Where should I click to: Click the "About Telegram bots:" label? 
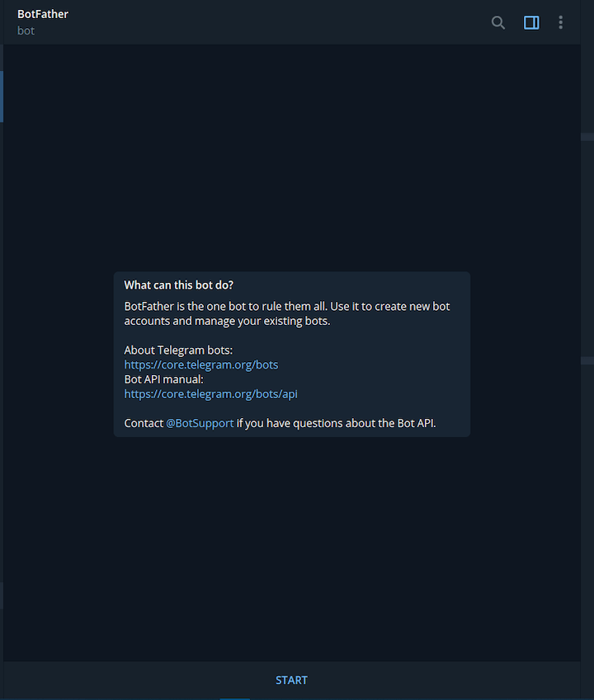pos(178,350)
